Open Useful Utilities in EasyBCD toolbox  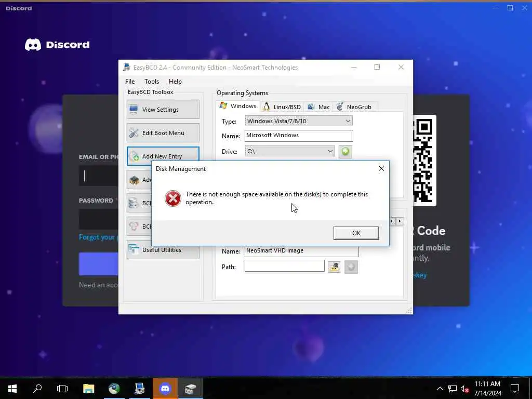(163, 250)
